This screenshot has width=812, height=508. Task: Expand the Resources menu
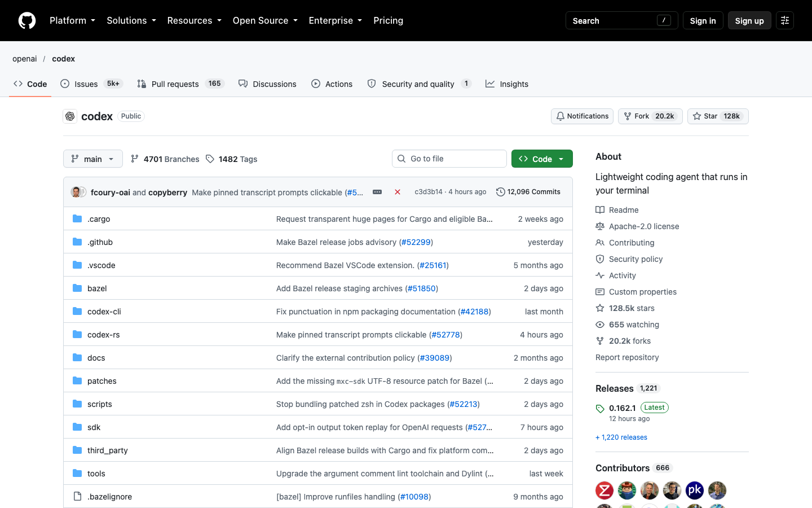[195, 20]
